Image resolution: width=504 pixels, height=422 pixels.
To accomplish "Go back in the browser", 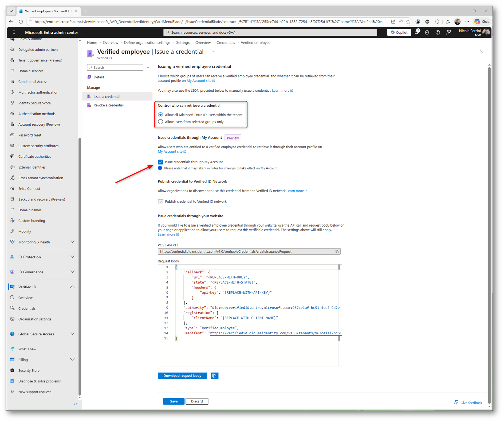I will tap(11, 22).
